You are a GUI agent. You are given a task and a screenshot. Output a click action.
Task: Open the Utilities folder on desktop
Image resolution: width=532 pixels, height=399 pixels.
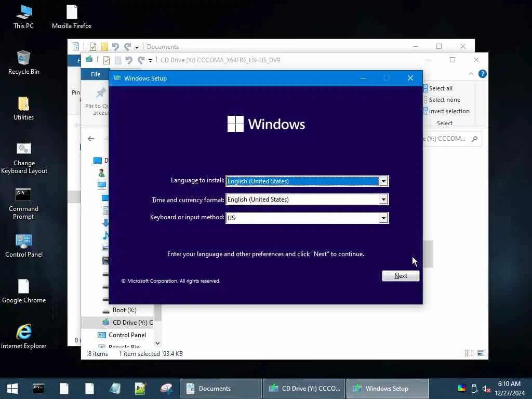point(23,109)
